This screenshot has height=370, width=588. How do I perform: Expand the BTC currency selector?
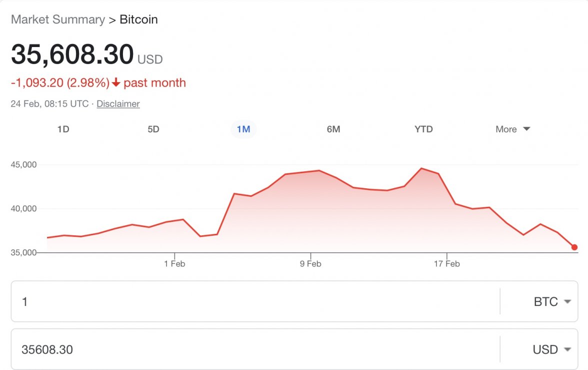551,302
